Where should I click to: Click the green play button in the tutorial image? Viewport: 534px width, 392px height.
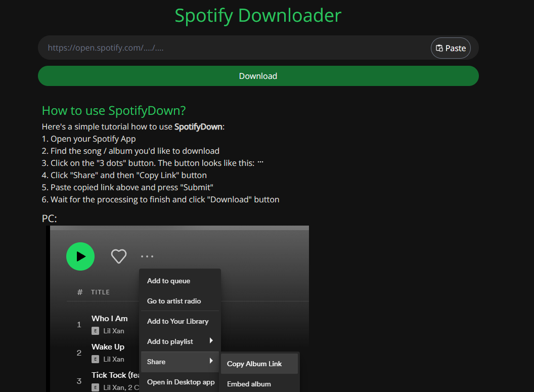coord(80,256)
